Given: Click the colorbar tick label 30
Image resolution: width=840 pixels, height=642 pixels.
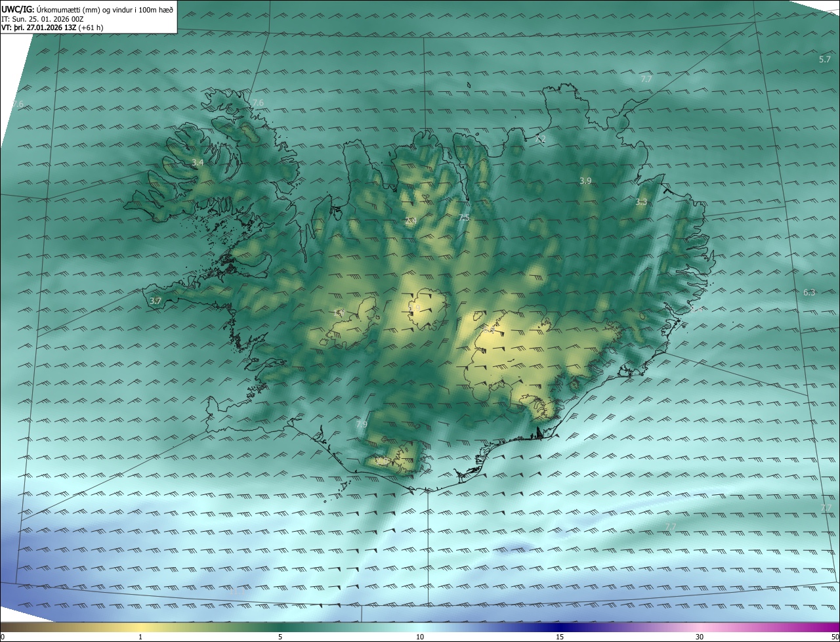Looking at the screenshot, I should [700, 637].
